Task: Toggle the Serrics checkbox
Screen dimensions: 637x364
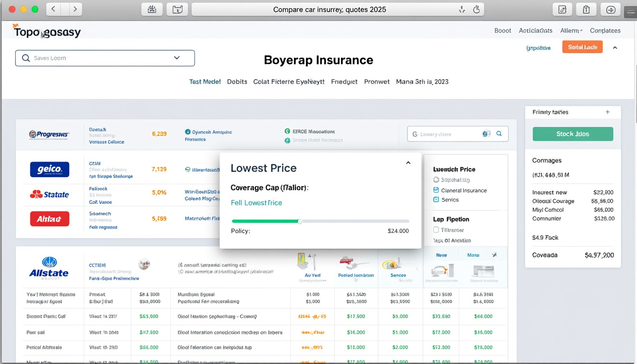Action: click(436, 200)
